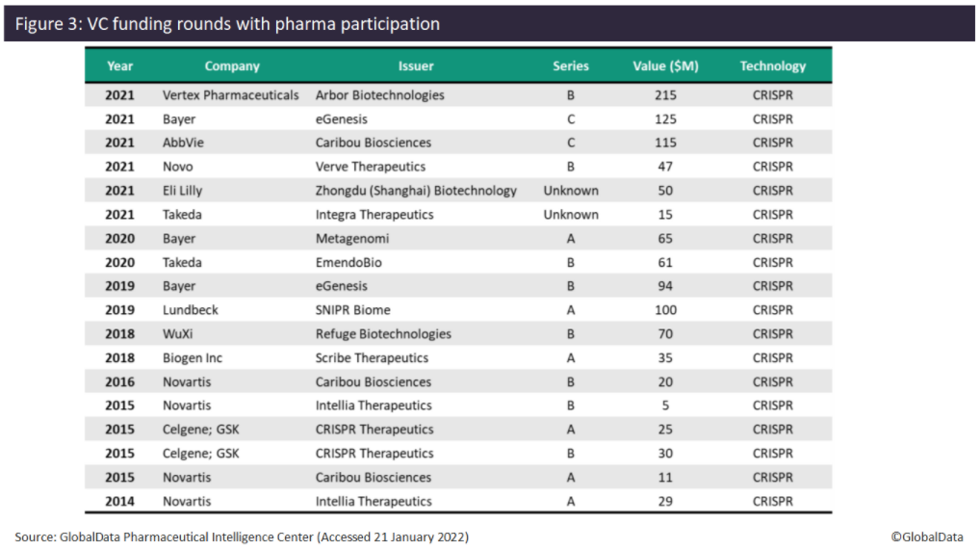The image size is (980, 550).
Task: Click the Metagenomi issuer cell
Action: pyautogui.click(x=351, y=239)
